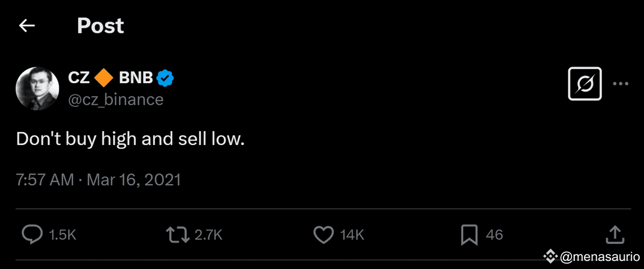Select the "Don't buy high and sell low." text
The image size is (644, 269).
coord(130,139)
